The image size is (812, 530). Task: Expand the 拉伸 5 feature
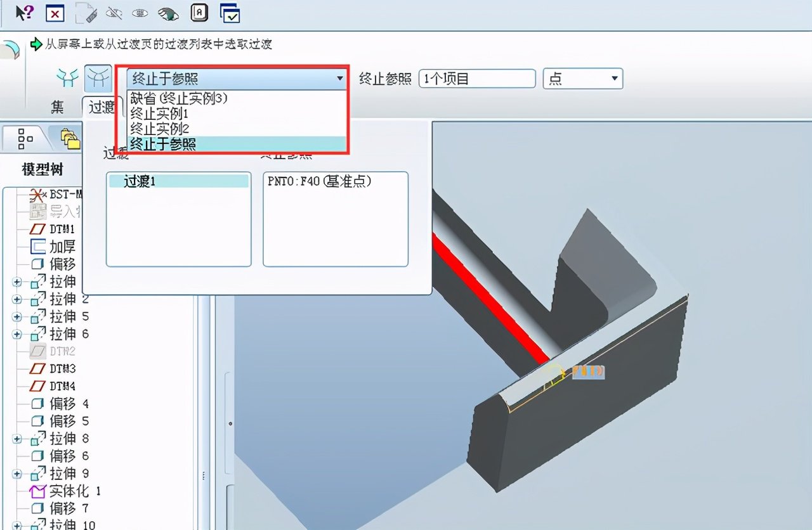click(x=16, y=316)
